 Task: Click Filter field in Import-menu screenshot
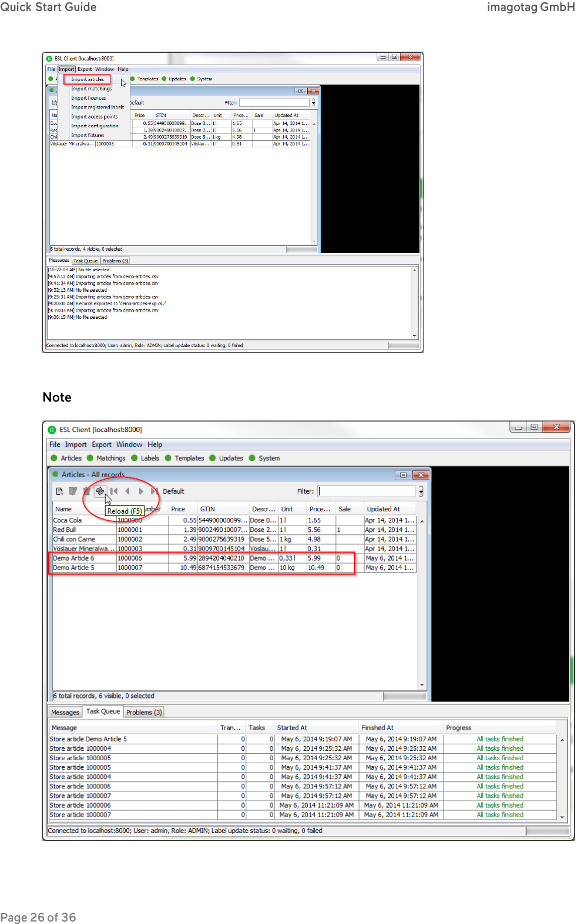pyautogui.click(x=274, y=103)
